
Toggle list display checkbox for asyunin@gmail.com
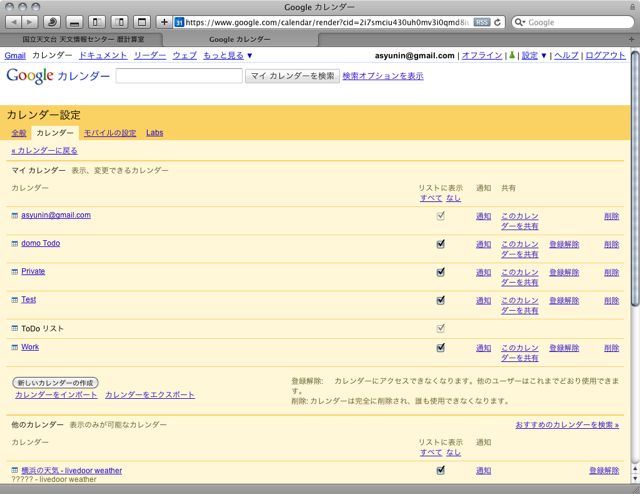[x=440, y=216]
